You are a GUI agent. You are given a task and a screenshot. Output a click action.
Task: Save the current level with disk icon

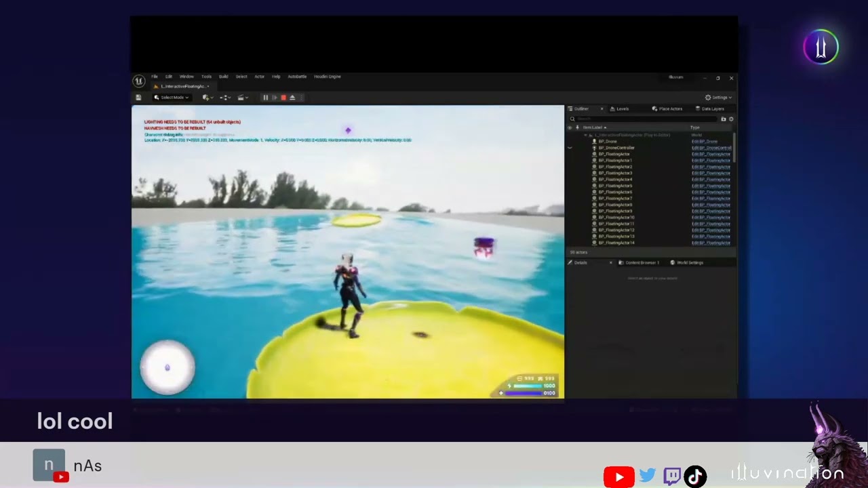pyautogui.click(x=138, y=98)
